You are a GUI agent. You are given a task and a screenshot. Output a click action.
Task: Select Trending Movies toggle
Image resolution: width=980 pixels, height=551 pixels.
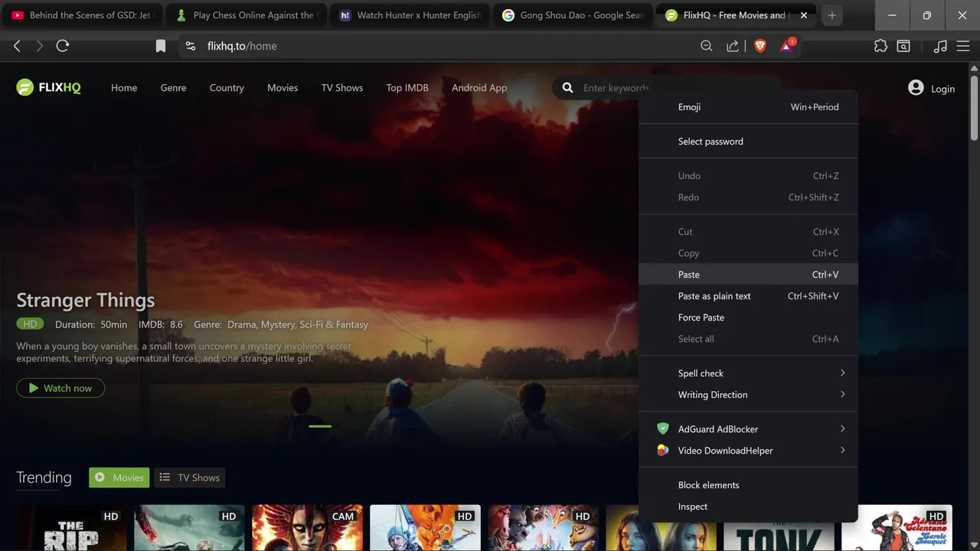[119, 478]
